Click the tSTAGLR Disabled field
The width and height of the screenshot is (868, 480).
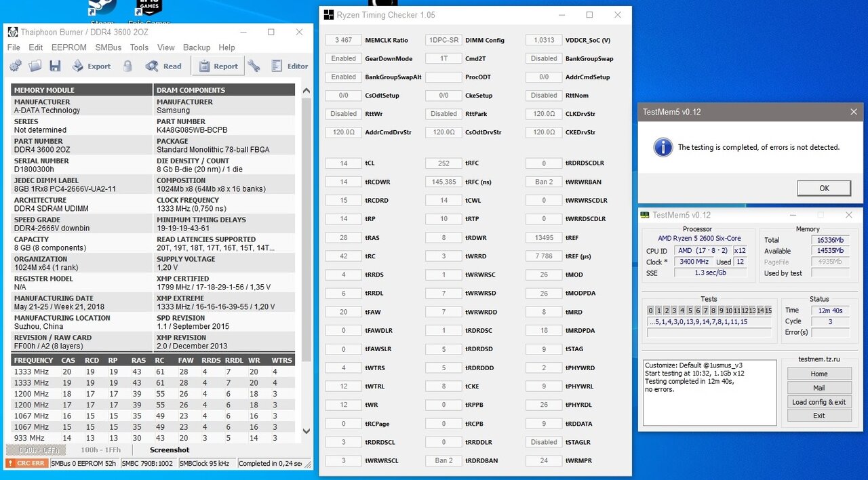[544, 442]
